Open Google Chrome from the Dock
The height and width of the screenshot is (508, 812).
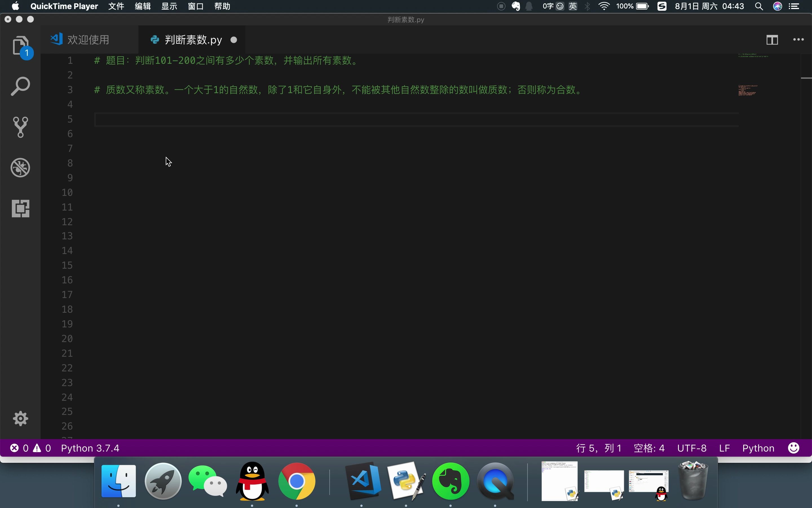297,481
